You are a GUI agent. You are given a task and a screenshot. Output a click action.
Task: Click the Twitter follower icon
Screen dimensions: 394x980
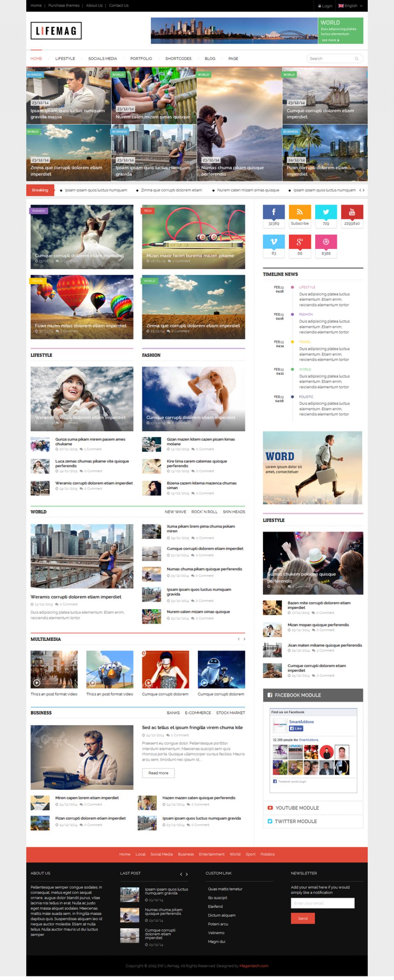[326, 212]
